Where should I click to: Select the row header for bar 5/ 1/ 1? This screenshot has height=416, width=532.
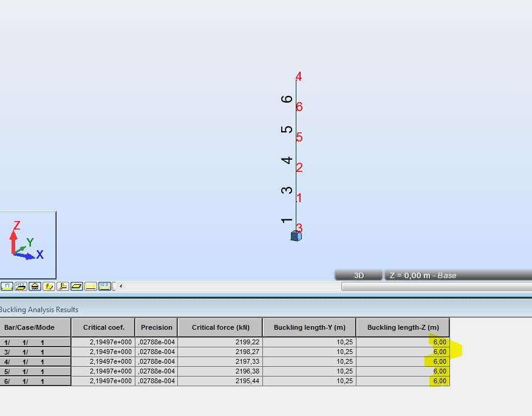pos(35,372)
